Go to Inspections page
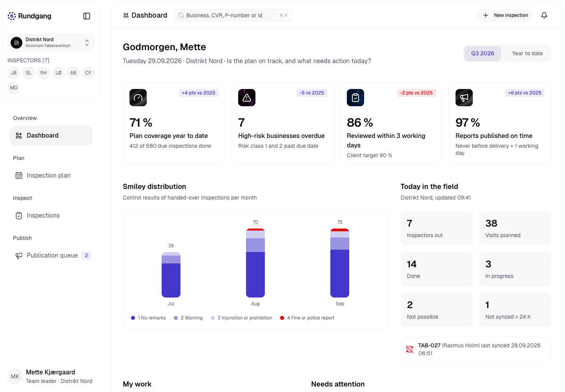565x392 pixels. pos(51,216)
